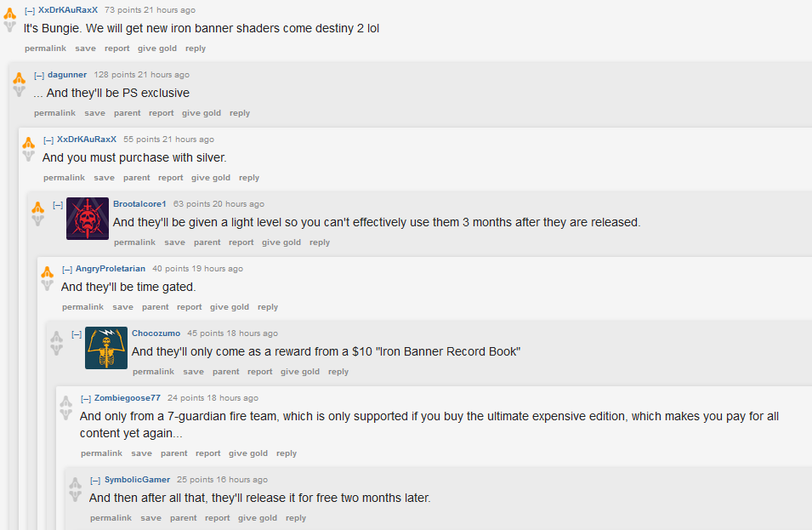Downvote Brootalcore1's light level comment
The height and width of the screenshot is (530, 812).
[x=37, y=220]
